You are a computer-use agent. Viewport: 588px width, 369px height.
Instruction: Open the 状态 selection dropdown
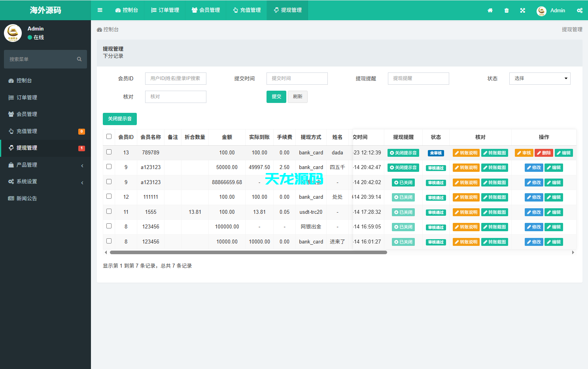click(540, 78)
